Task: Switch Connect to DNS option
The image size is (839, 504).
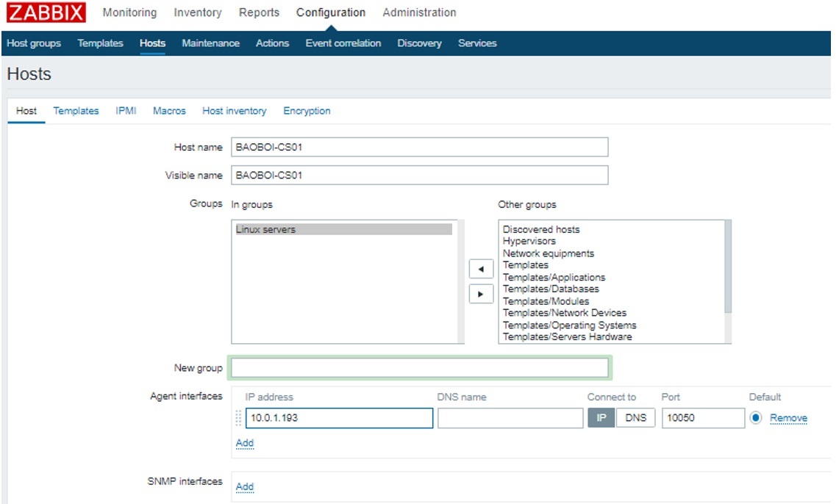Action: [x=635, y=418]
